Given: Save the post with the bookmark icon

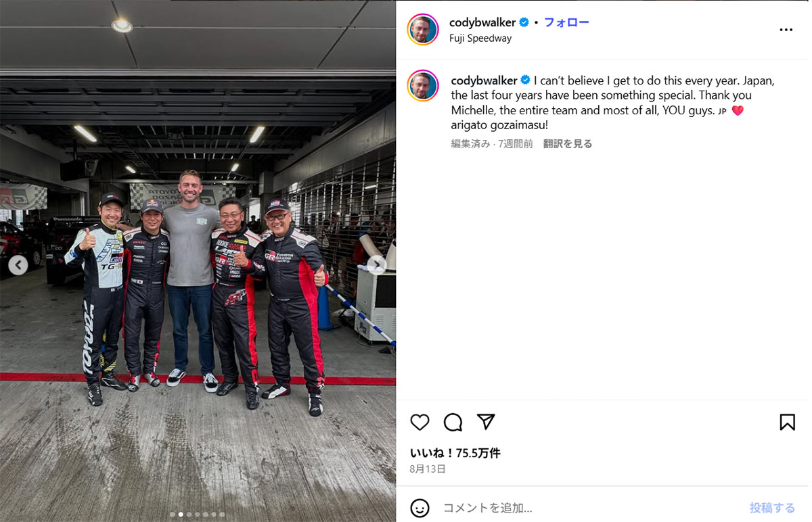Looking at the screenshot, I should point(787,423).
